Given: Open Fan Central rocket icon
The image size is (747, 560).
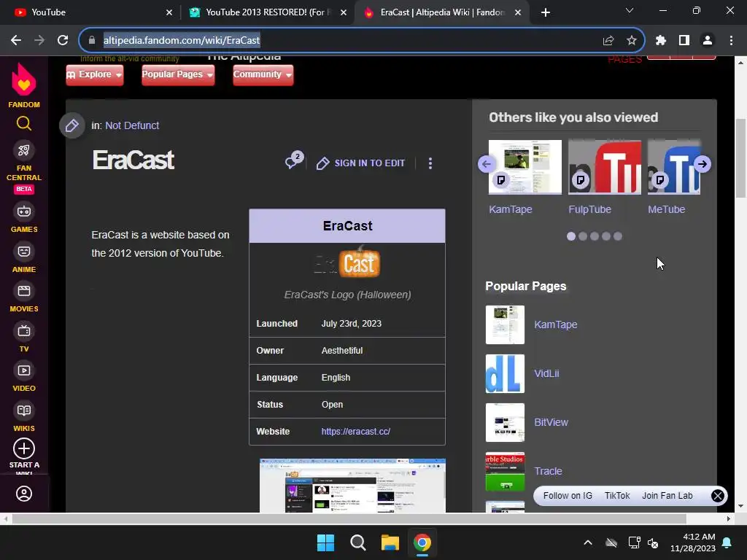Looking at the screenshot, I should 24,150.
